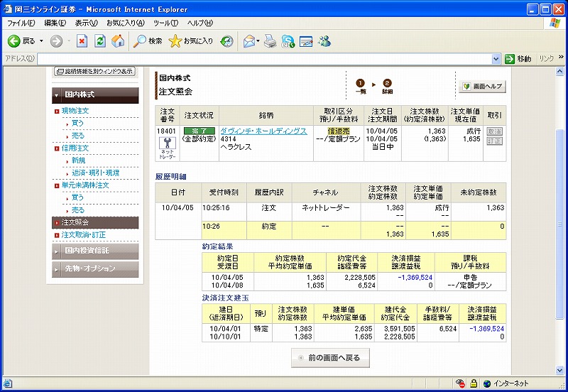Click the Print toolbar icon

(270, 41)
